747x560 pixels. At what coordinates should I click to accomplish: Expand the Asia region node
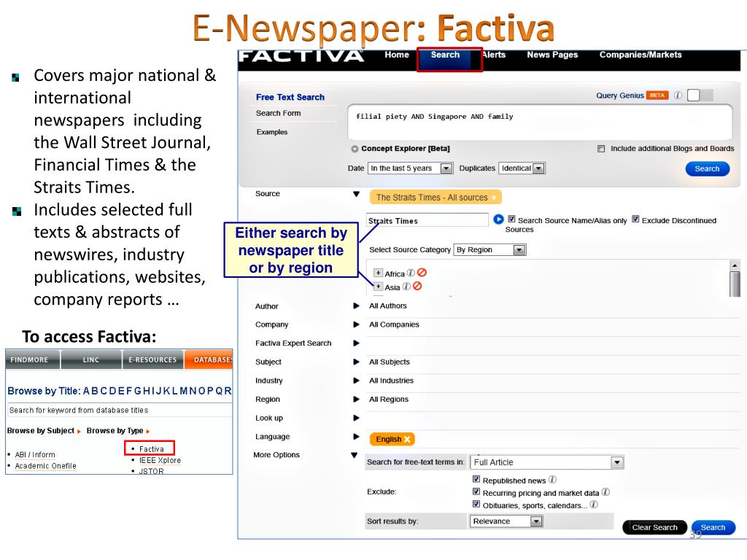[379, 286]
